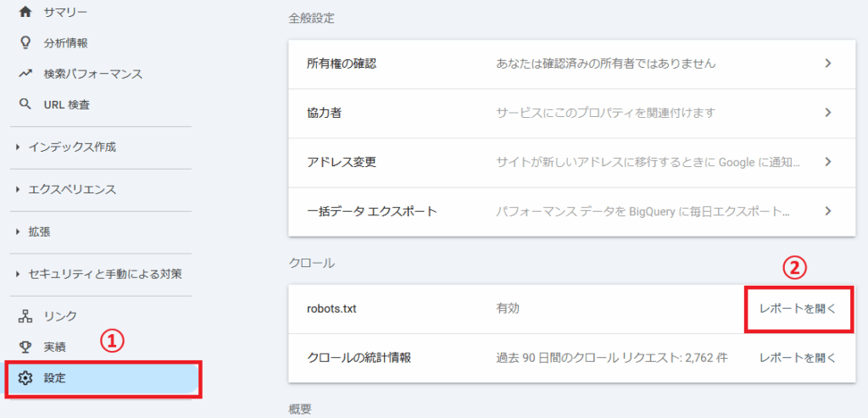Image resolution: width=868 pixels, height=418 pixels.
Task: Click the URL 検査 magnifier icon
Action: tap(25, 105)
